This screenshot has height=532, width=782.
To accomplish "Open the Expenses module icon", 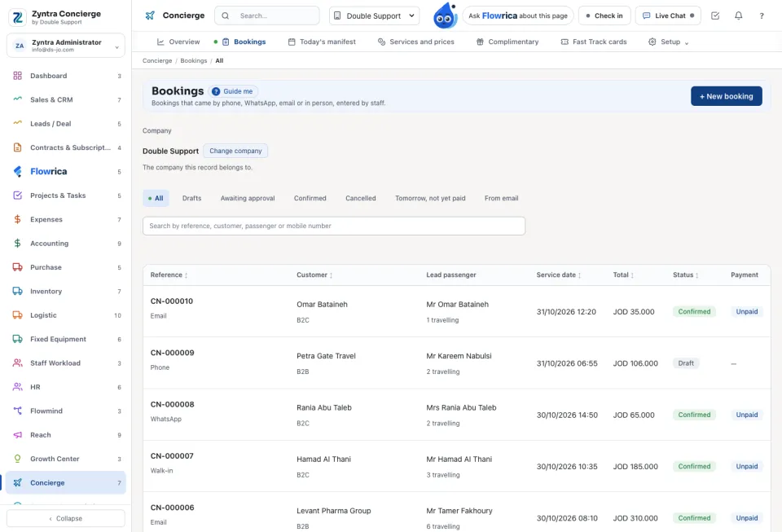I will (17, 219).
